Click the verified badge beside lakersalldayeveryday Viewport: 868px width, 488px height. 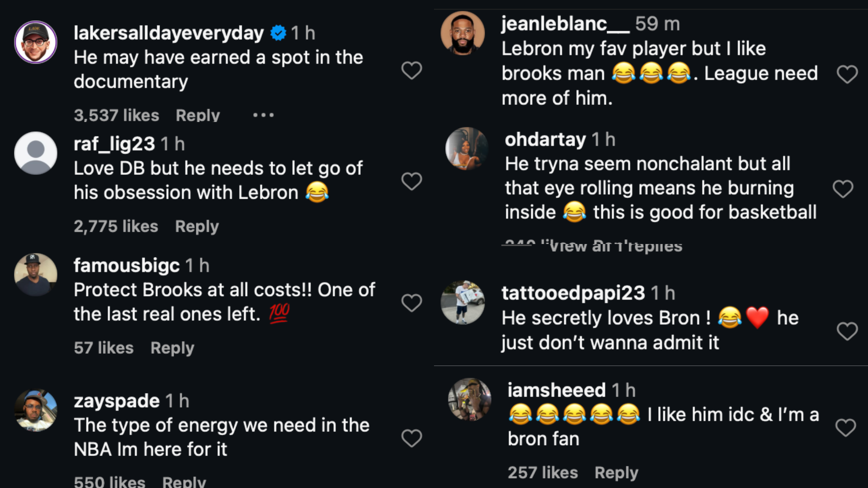coord(278,33)
